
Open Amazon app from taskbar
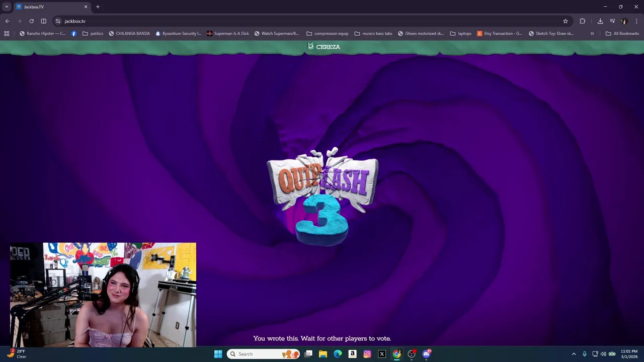click(x=352, y=354)
